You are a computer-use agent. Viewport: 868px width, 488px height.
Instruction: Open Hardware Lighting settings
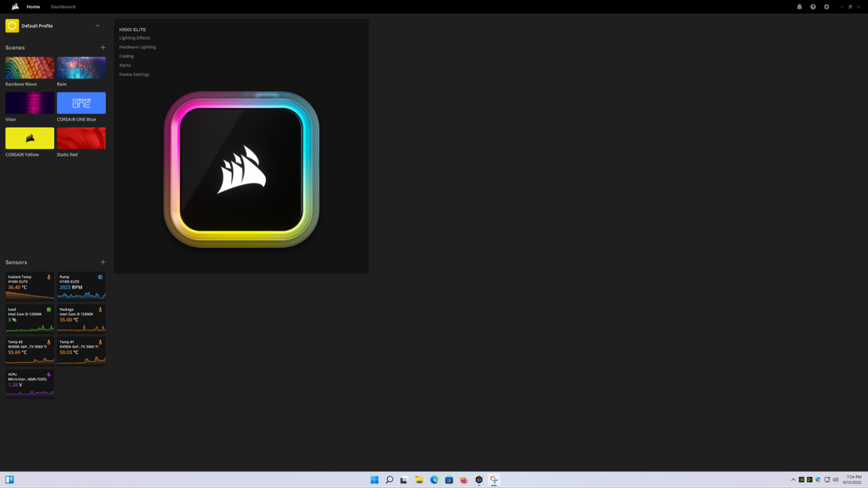[x=137, y=47]
